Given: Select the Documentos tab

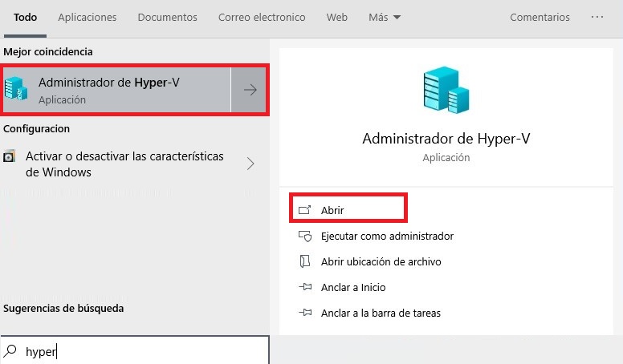Looking at the screenshot, I should pos(167,18).
